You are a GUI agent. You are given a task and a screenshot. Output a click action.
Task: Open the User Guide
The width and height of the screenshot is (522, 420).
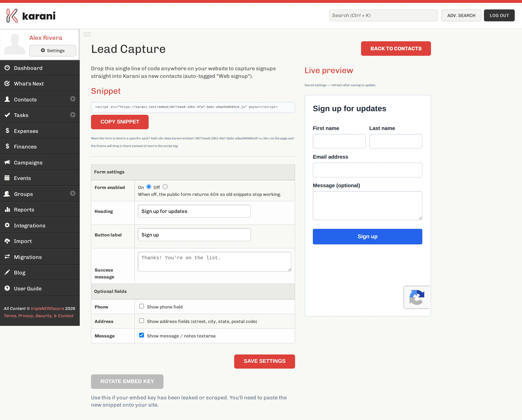[x=40, y=288]
